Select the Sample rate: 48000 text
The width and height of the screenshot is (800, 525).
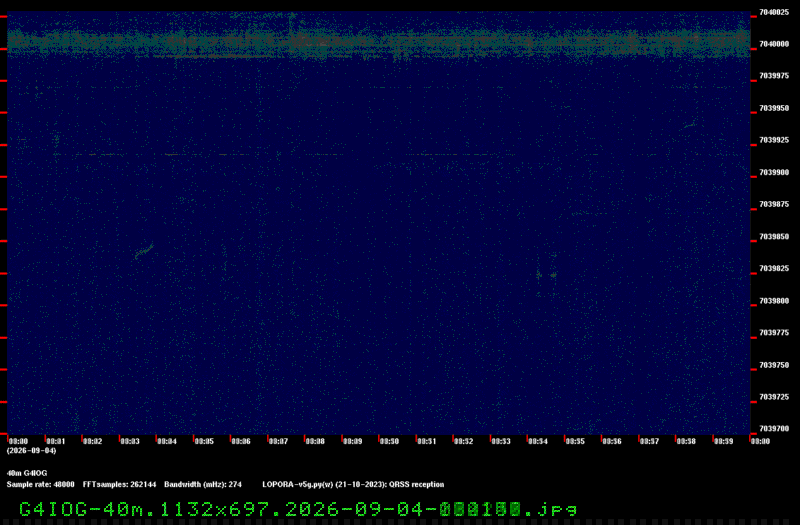click(40, 484)
